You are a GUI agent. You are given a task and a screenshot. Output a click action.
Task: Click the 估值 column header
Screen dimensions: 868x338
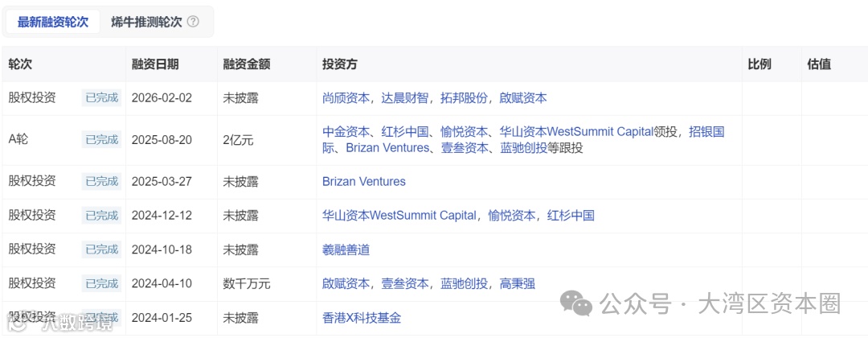pyautogui.click(x=819, y=64)
